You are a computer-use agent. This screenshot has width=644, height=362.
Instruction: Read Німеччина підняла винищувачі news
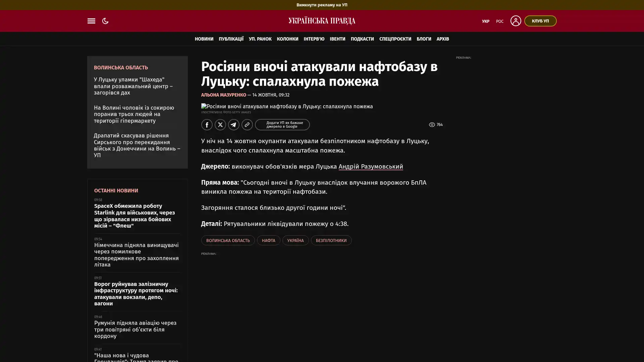click(x=137, y=255)
